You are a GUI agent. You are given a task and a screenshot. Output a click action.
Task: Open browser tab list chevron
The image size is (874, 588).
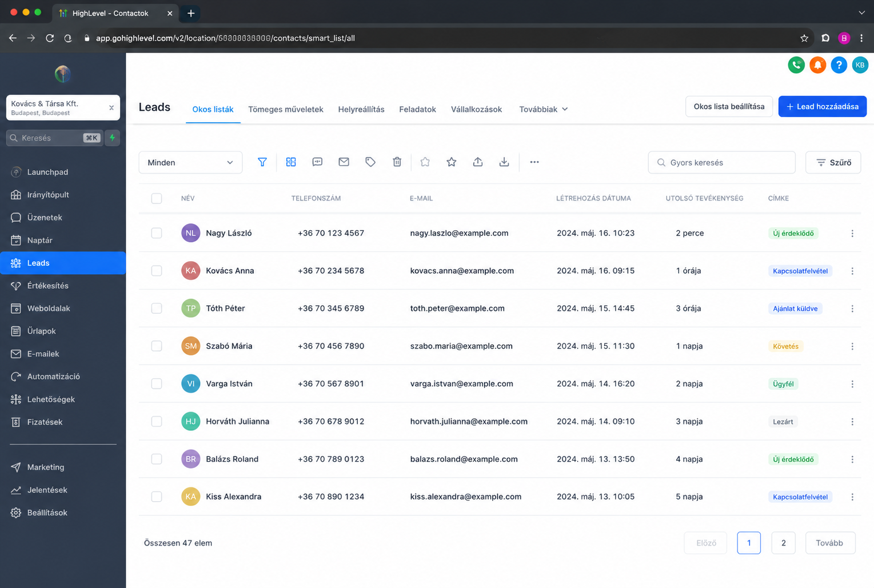[x=861, y=13]
